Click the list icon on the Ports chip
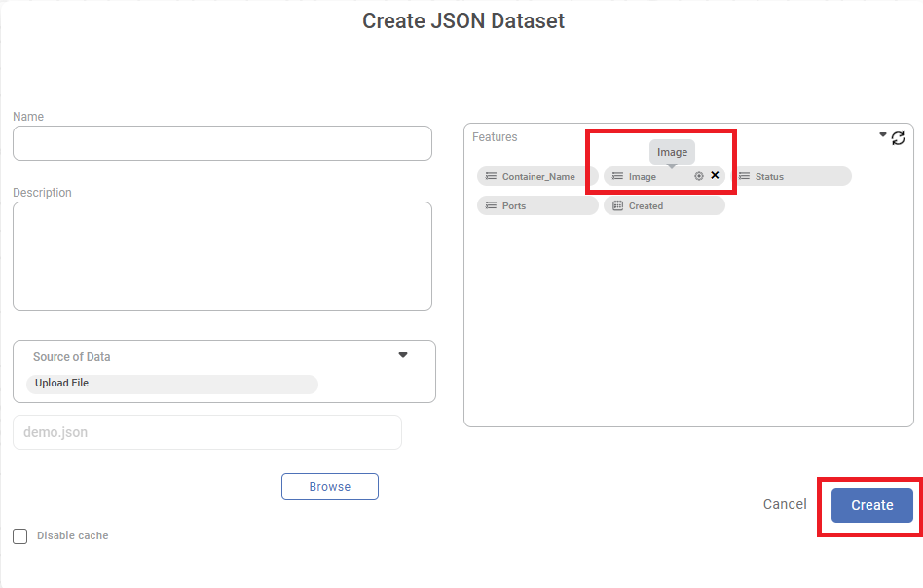The height and width of the screenshot is (588, 923). tap(491, 205)
